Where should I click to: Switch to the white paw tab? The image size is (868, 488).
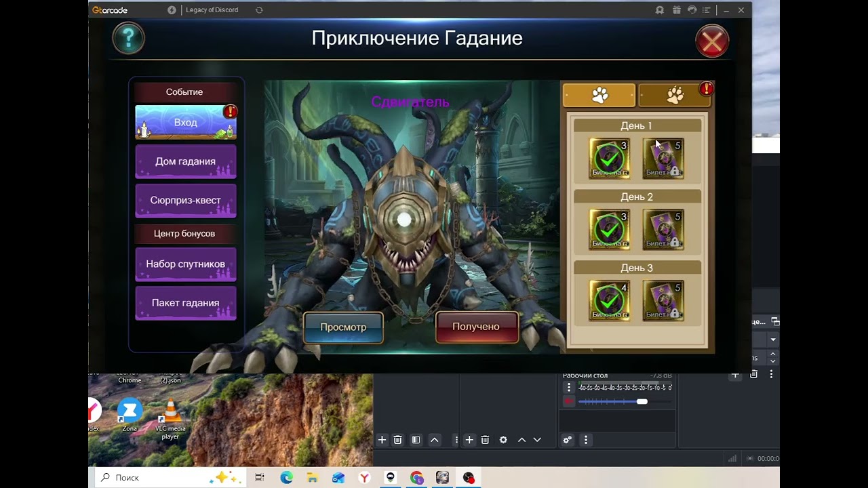coord(599,96)
